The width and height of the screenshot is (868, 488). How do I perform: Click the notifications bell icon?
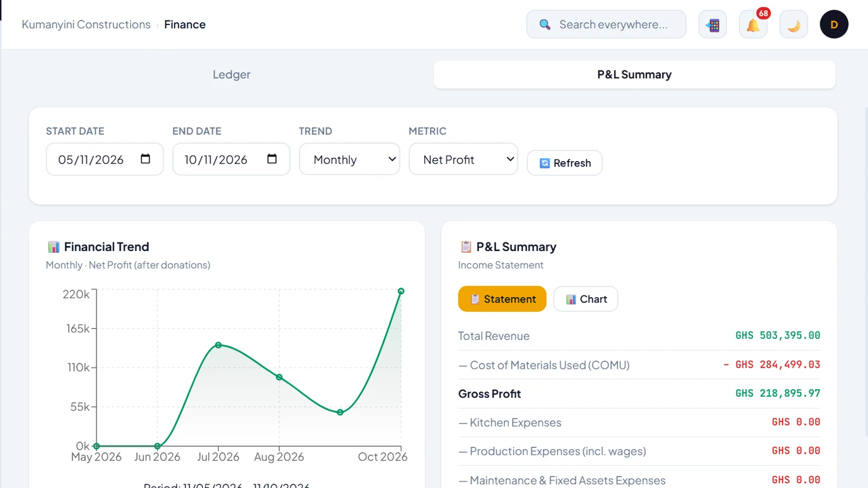[753, 25]
